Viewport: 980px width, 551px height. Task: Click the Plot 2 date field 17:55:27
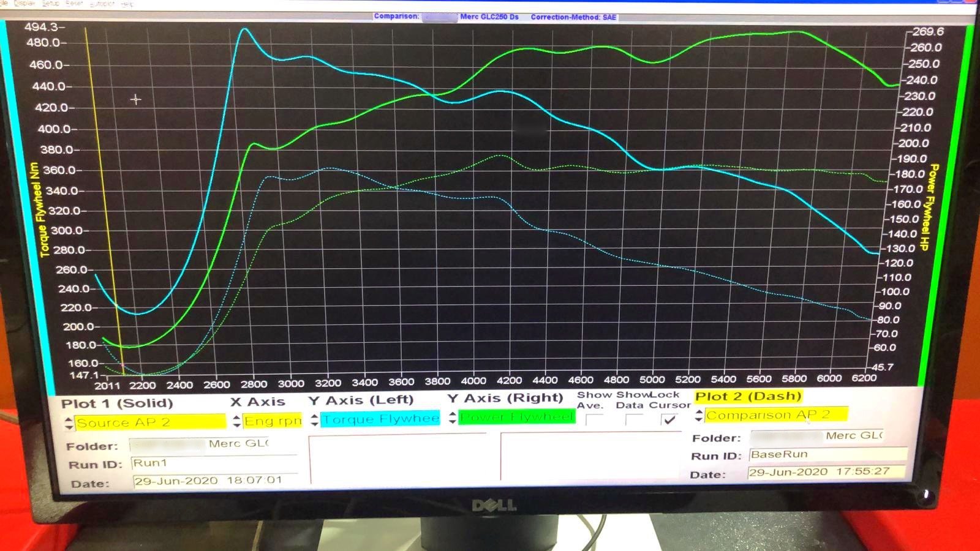click(827, 472)
